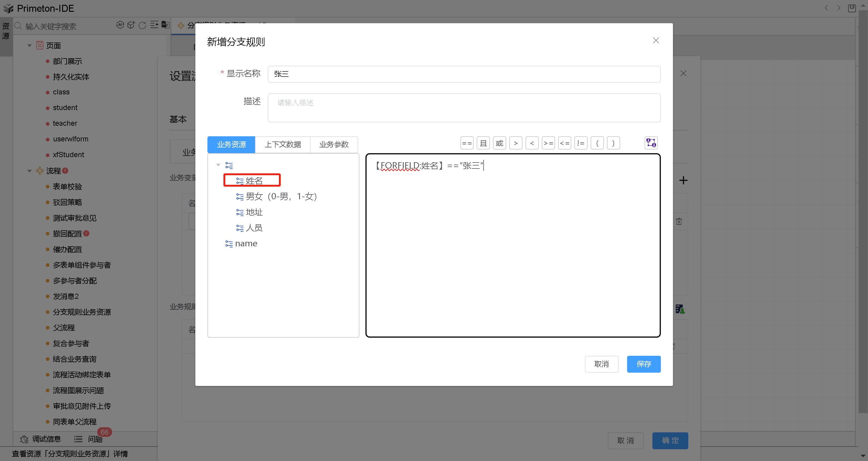Collapse the 页面 tree folder
The image size is (868, 461).
click(30, 46)
